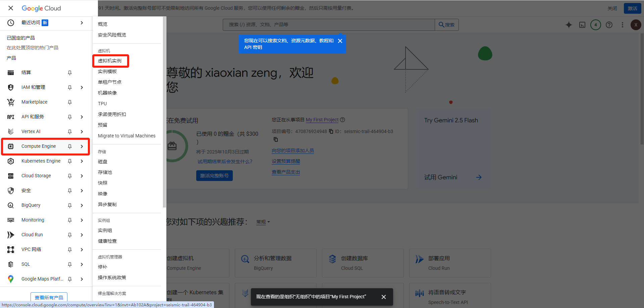Click the Cloud Run icon in sidebar
This screenshot has width=644, height=308.
coord(11,235)
